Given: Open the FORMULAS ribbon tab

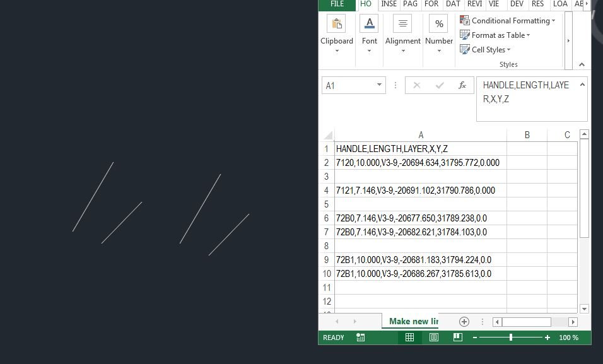Looking at the screenshot, I should pyautogui.click(x=431, y=4).
